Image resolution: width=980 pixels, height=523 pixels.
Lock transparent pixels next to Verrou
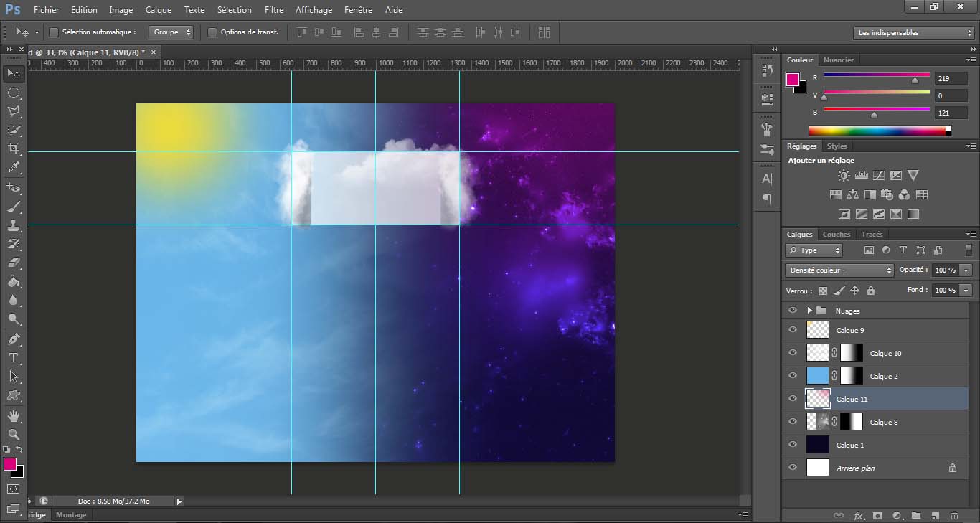[x=823, y=291]
